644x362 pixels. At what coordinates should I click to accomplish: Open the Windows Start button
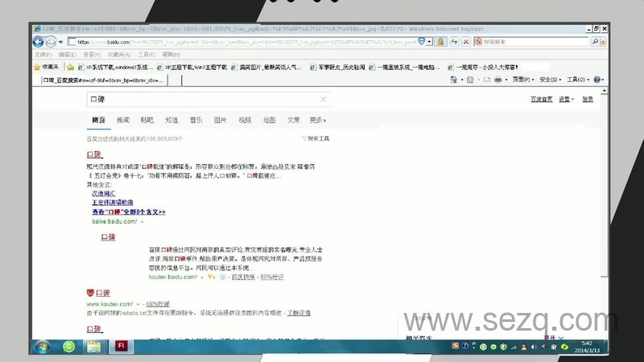click(43, 347)
